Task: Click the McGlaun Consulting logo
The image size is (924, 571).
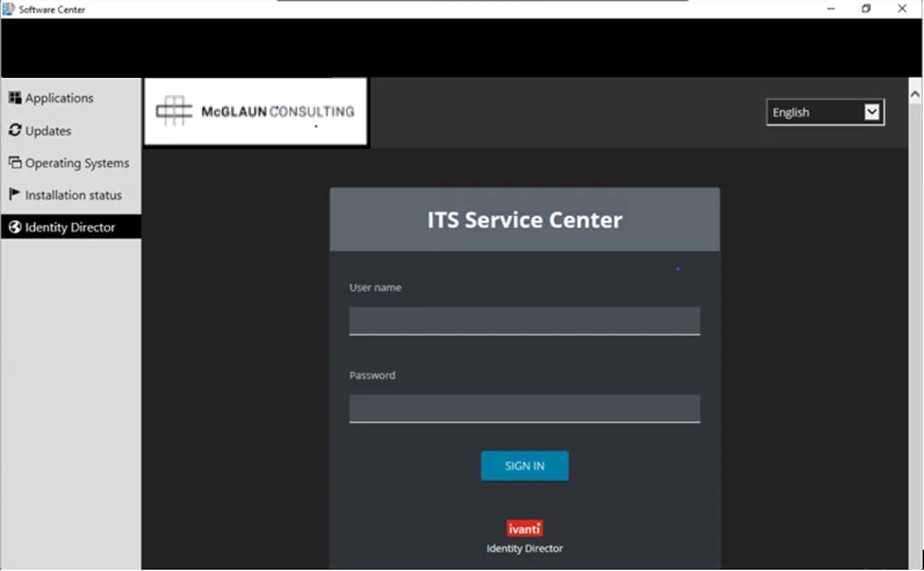Action: (x=255, y=111)
